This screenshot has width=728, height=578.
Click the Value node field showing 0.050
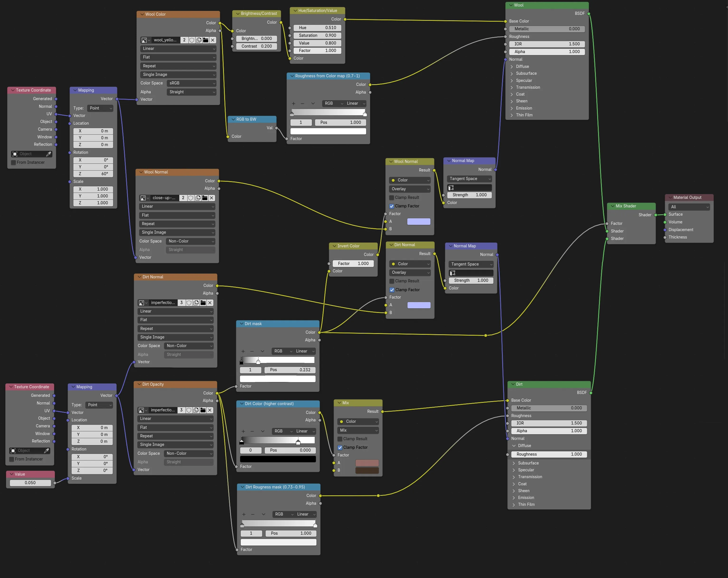pyautogui.click(x=30, y=483)
